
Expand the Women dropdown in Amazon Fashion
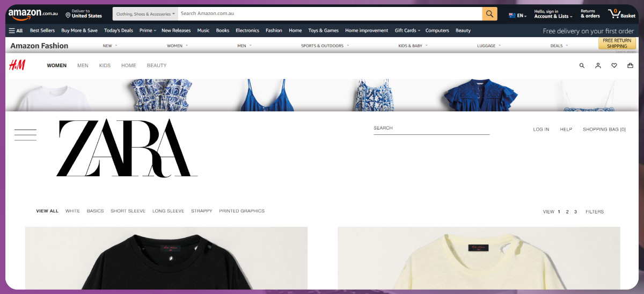[x=177, y=46]
